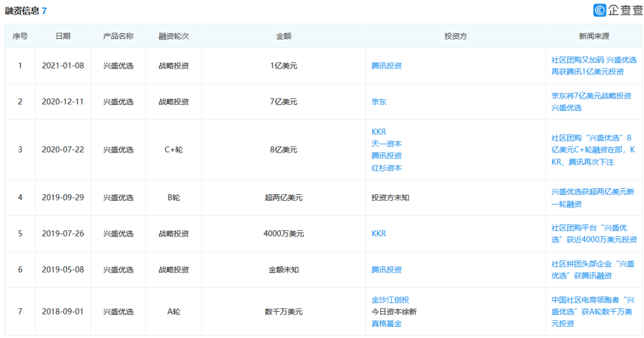Click the 产品名称 column header
The width and height of the screenshot is (644, 338).
[x=118, y=36]
